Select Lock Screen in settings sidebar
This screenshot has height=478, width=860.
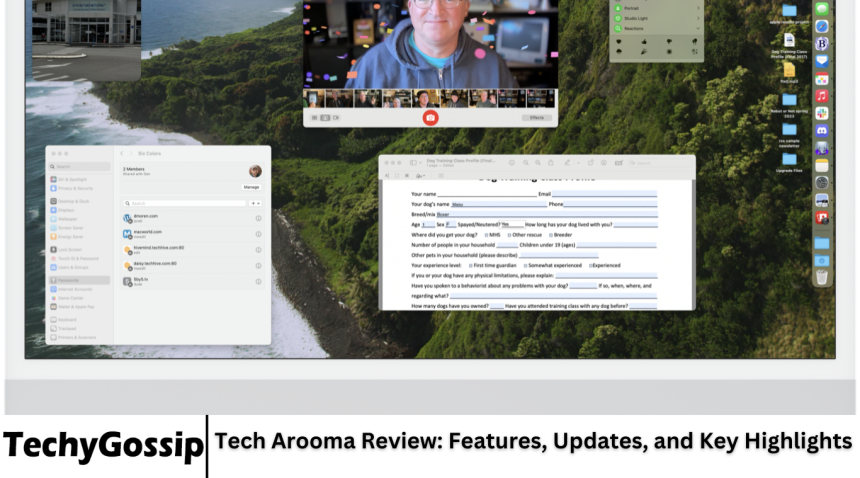80,249
